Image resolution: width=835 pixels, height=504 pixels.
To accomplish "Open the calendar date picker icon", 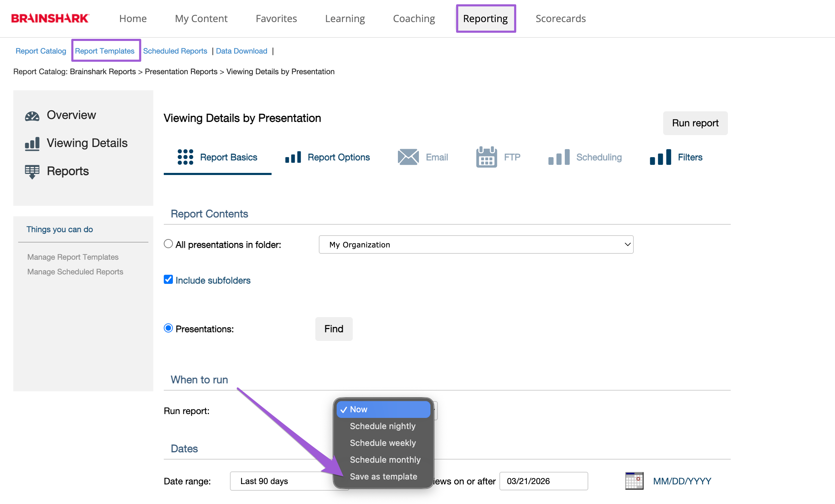I will [x=634, y=481].
